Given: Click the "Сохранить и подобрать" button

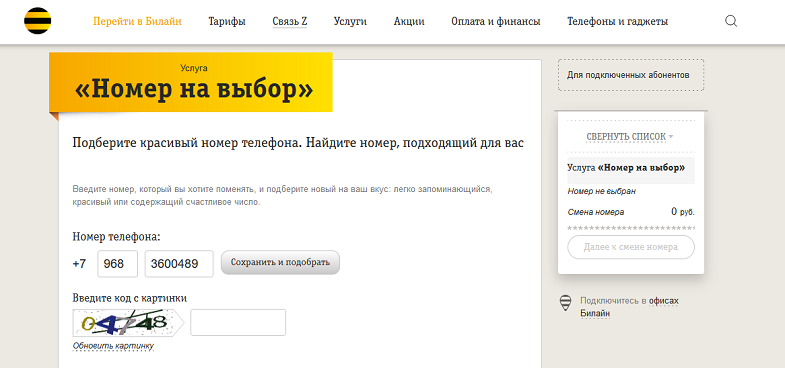Looking at the screenshot, I should [x=280, y=262].
